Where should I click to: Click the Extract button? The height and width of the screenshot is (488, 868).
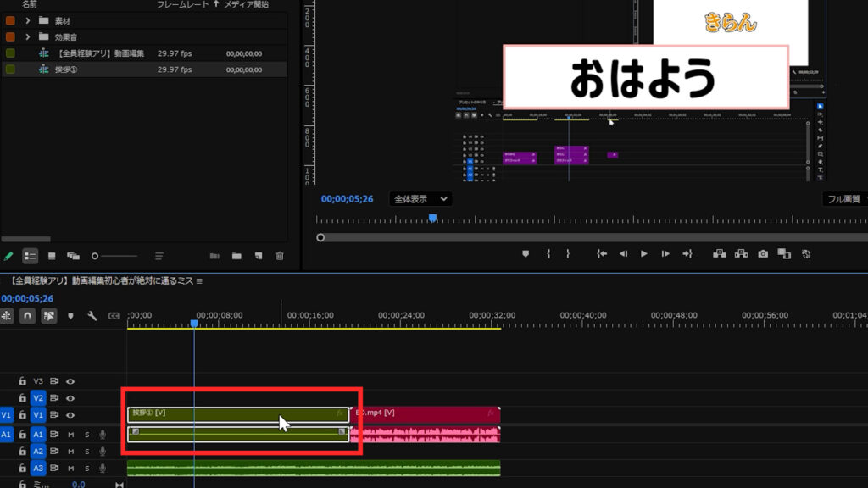pyautogui.click(x=741, y=254)
